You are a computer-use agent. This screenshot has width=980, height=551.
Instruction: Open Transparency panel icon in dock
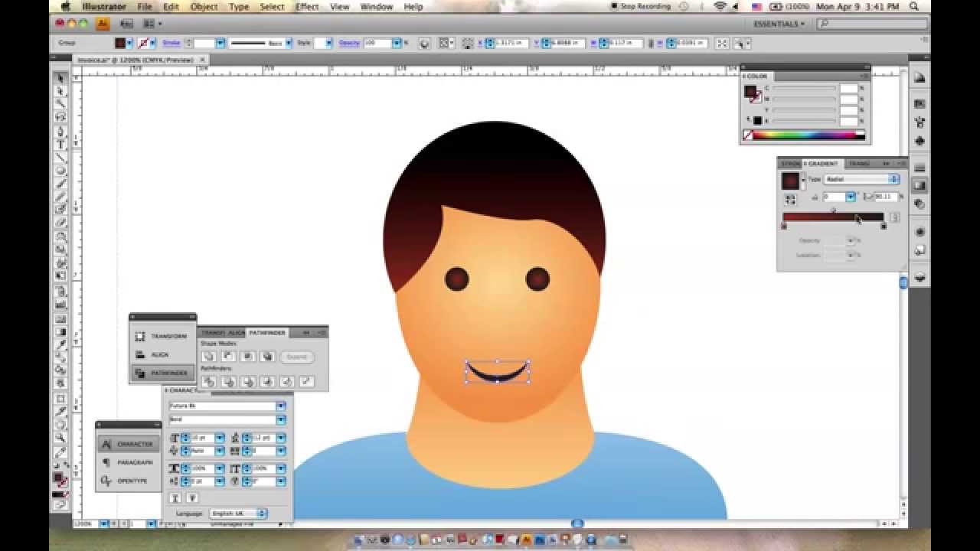click(x=920, y=204)
